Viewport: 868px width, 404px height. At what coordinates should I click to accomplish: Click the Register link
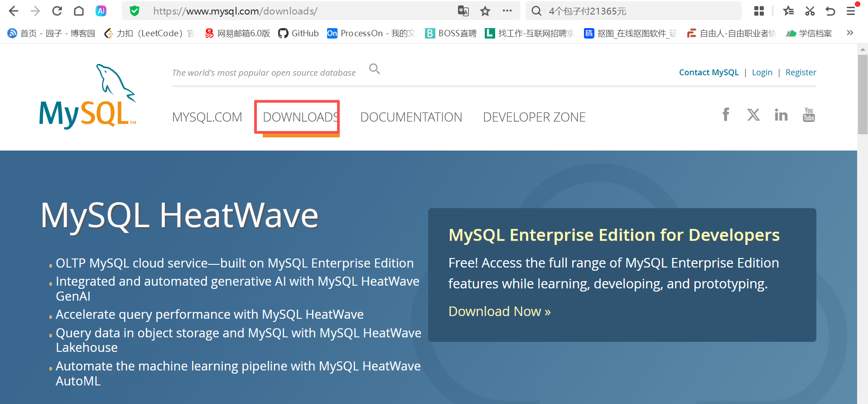(801, 73)
